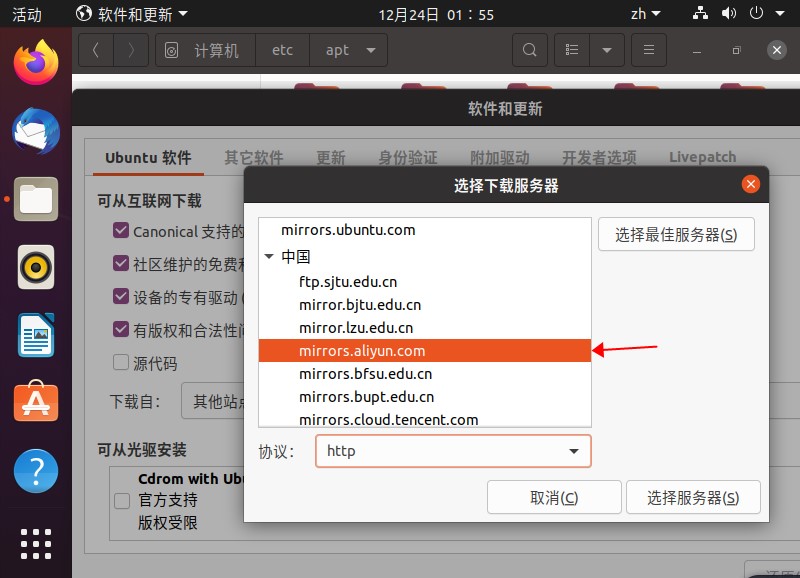Click the volume icon in top bar
The height and width of the screenshot is (578, 800).
tap(729, 13)
